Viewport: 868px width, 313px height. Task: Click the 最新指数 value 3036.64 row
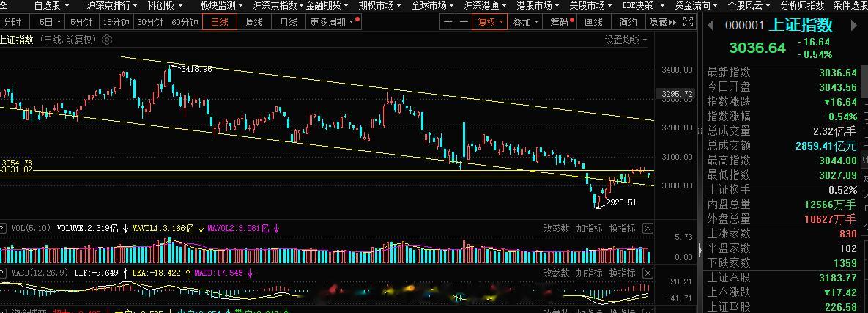point(782,73)
